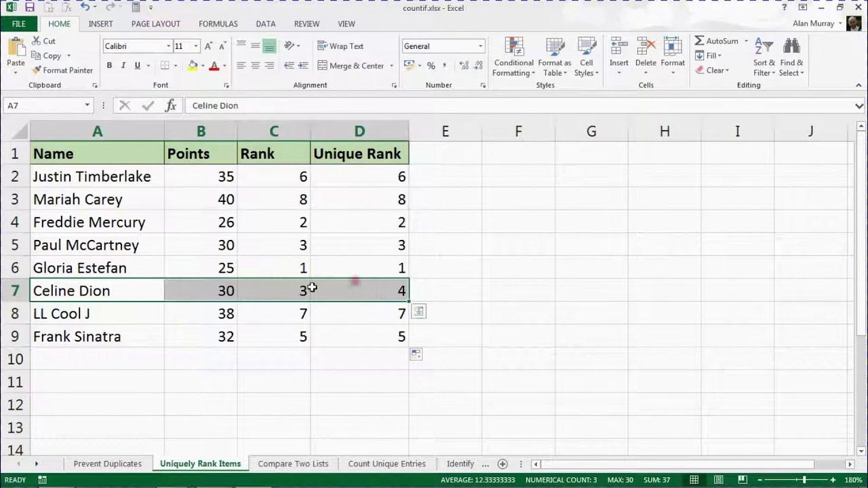
Task: Undo the last action
Action: pos(84,7)
